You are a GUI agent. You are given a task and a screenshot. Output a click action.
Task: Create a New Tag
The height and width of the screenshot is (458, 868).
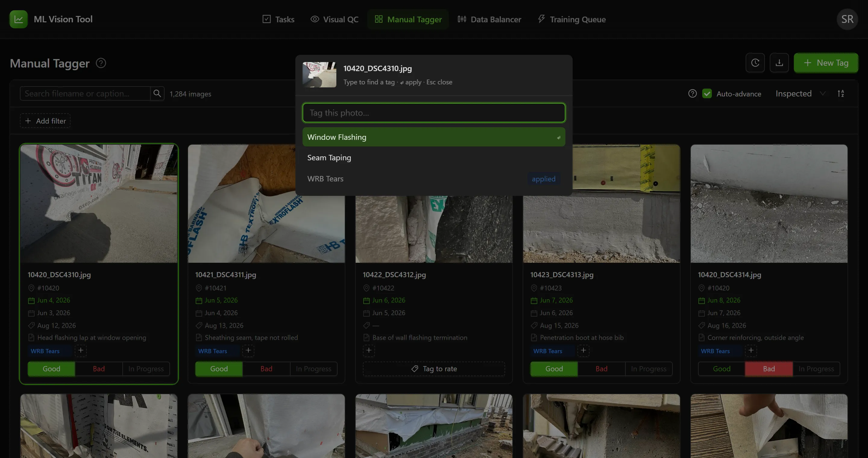(826, 63)
